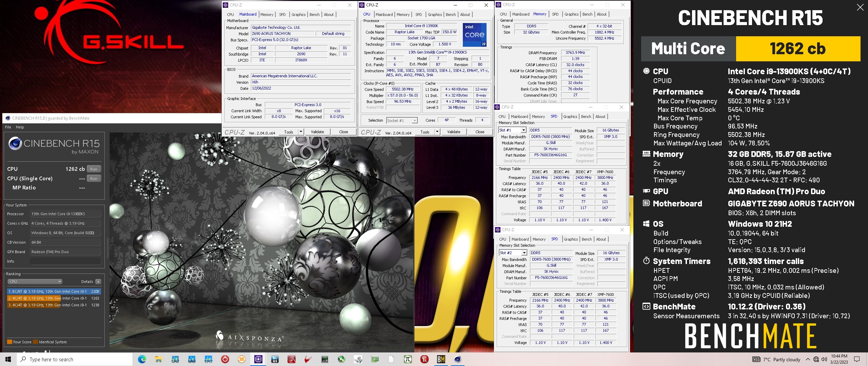Close the BenchMate result panel with X
The height and width of the screenshot is (366, 868).
pos(860,7)
